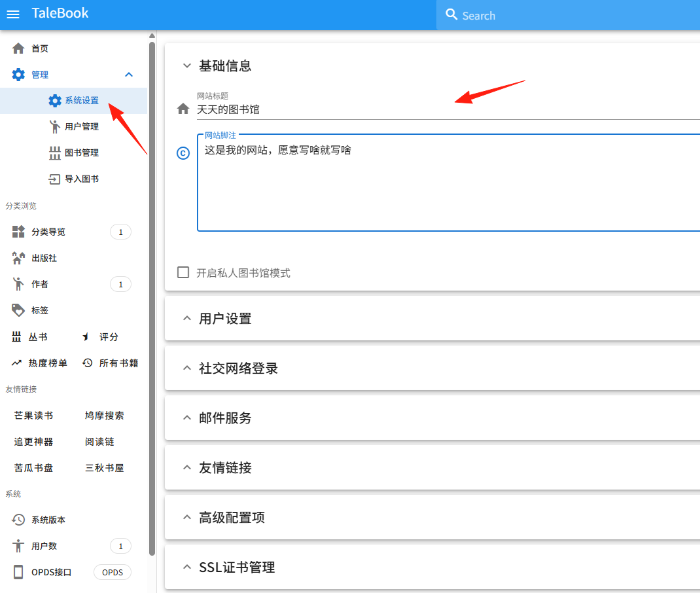The image size is (700, 593).
Task: Click the publisher icon beside 出版社
Action: coord(18,258)
